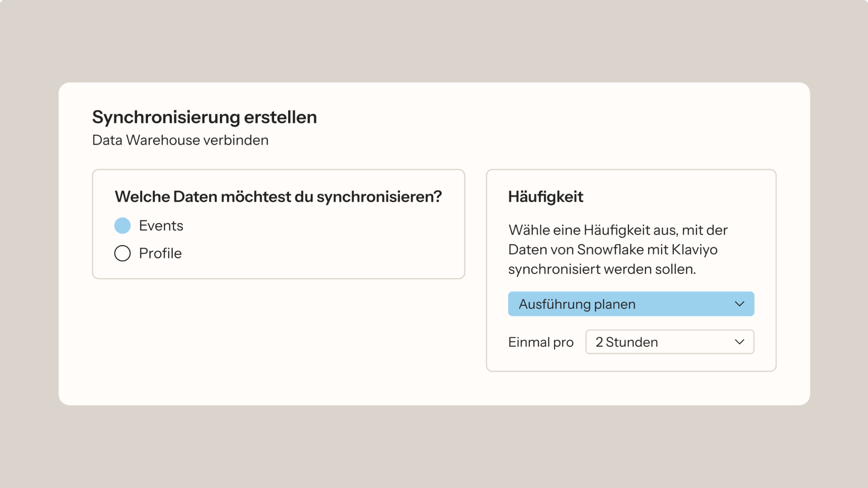Viewport: 868px width, 488px height.
Task: Click the chevron in Ausführung planen
Action: coord(740,304)
